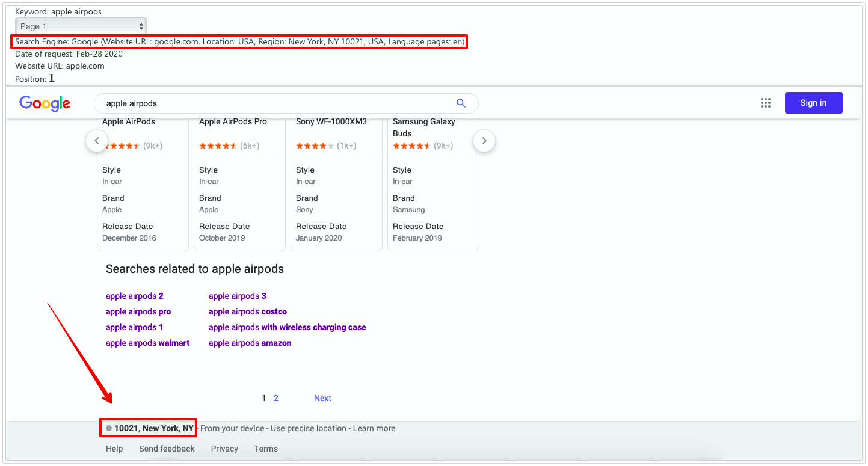This screenshot has height=466, width=868.
Task: Click the Google logo
Action: coord(45,103)
